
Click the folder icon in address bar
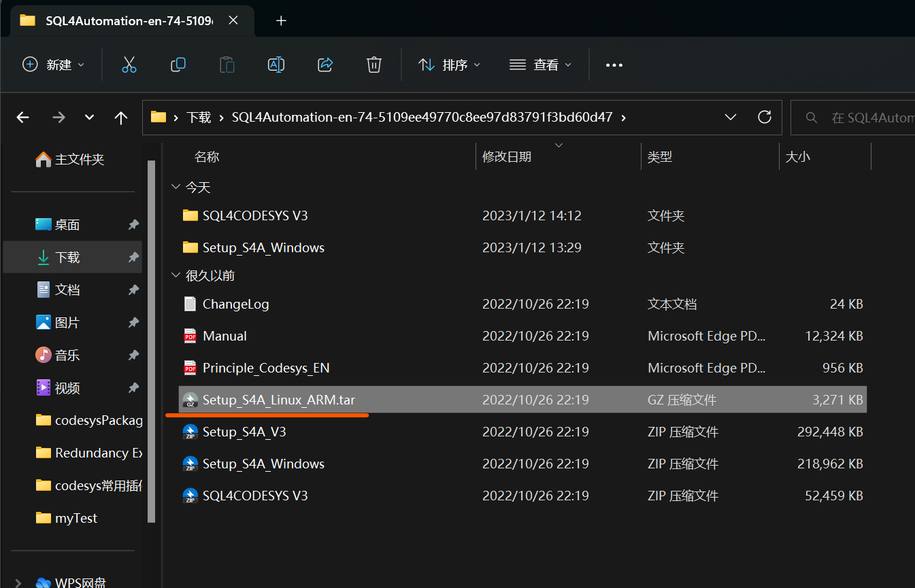pyautogui.click(x=159, y=117)
